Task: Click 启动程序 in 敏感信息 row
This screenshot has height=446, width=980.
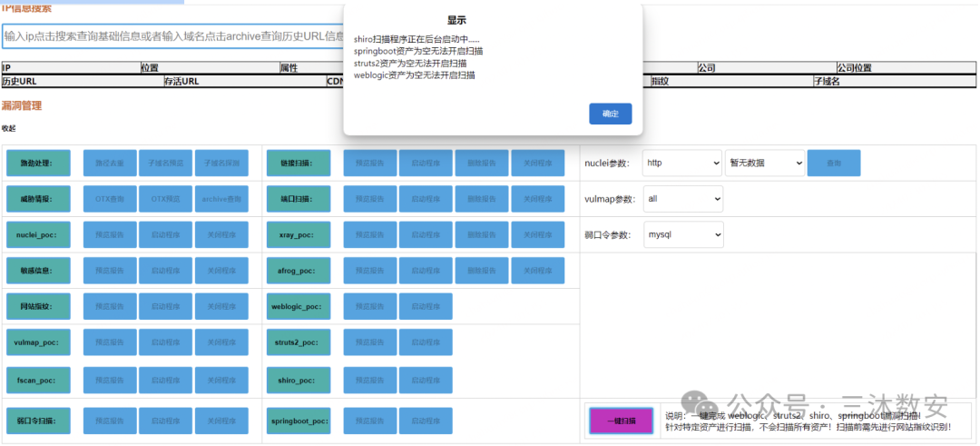Action: point(166,271)
